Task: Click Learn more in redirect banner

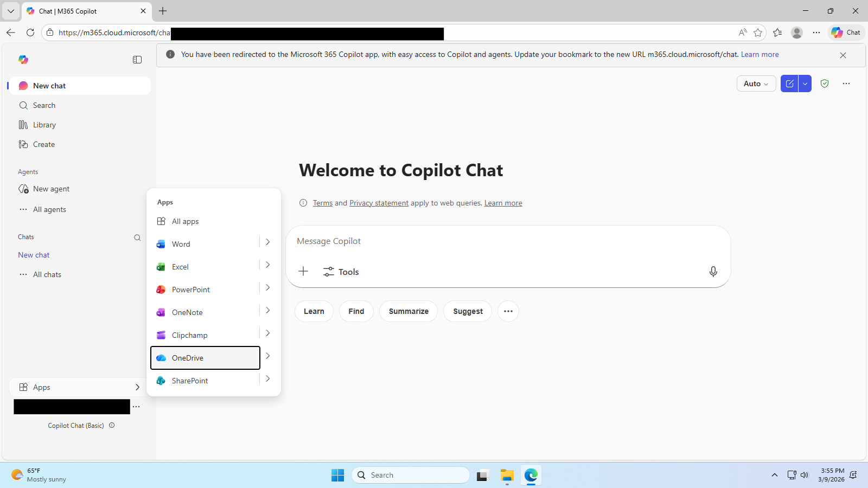Action: (759, 55)
